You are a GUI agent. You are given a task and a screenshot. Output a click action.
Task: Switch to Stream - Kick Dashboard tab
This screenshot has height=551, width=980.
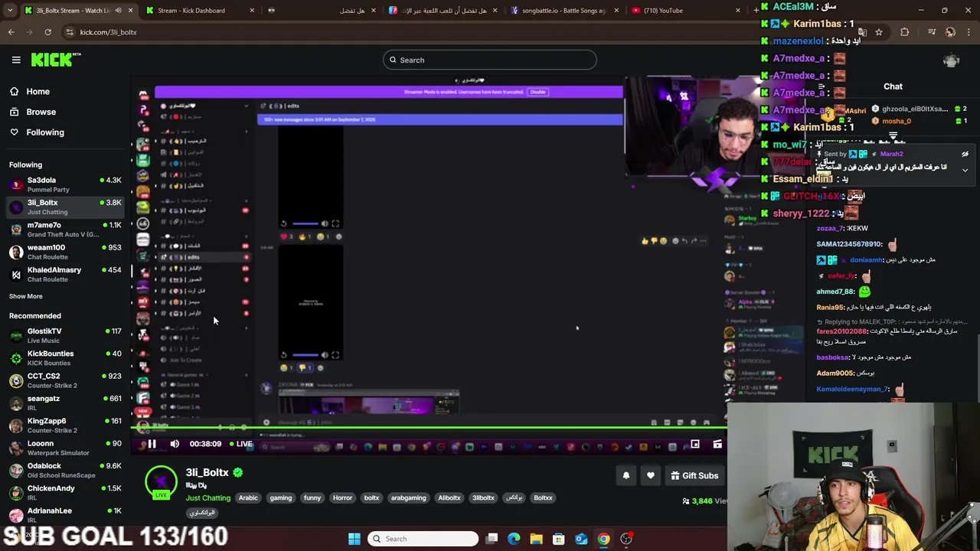pyautogui.click(x=201, y=11)
